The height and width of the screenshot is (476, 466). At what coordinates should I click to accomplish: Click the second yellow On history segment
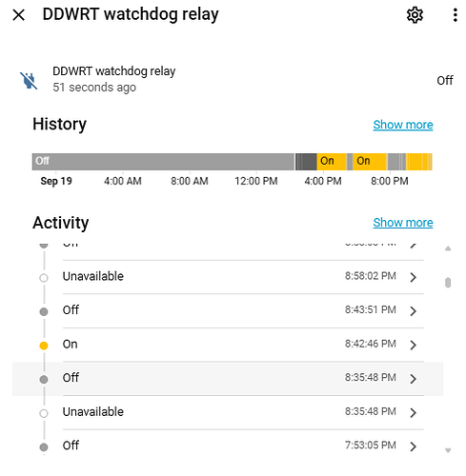tap(370, 162)
